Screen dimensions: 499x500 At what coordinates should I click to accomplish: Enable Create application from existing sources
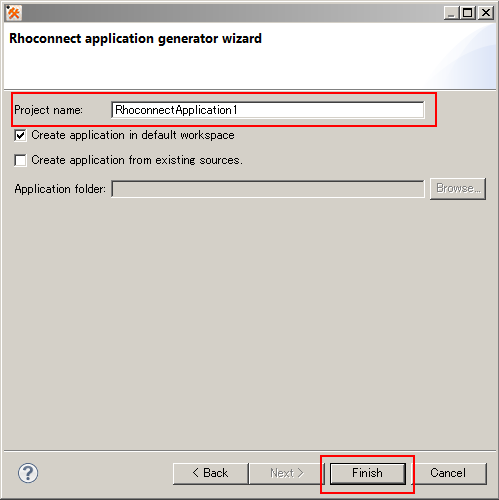[20, 160]
